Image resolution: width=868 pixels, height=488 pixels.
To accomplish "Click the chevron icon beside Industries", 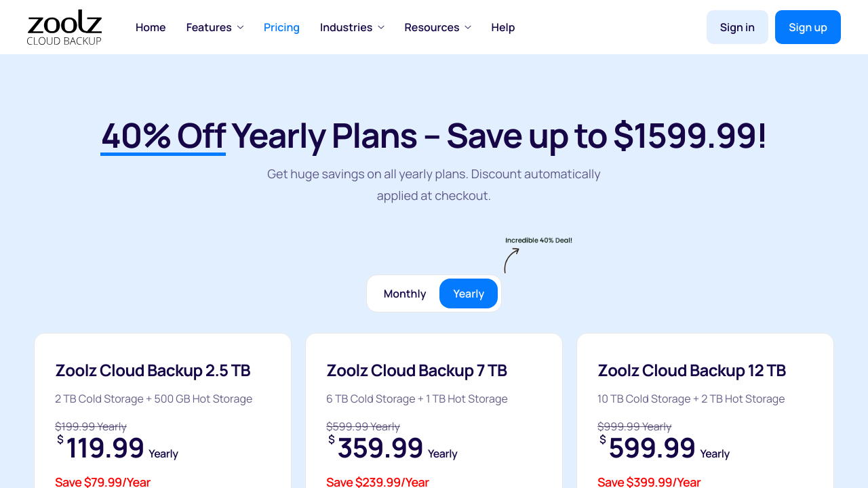I will 381,27.
